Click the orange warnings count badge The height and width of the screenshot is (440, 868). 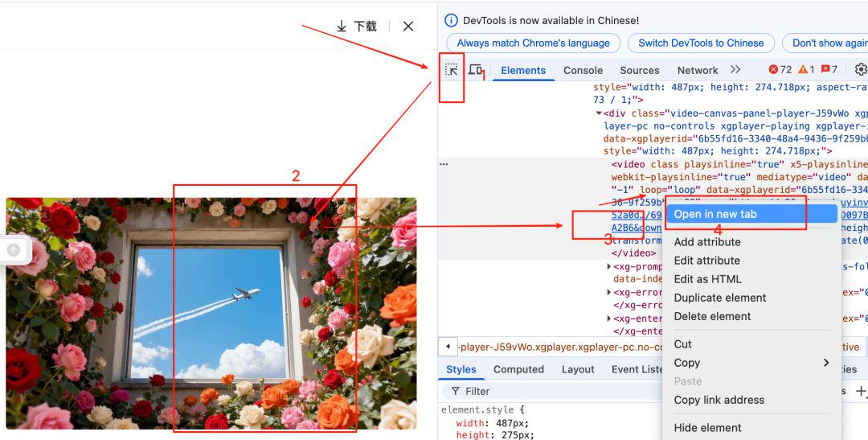tap(806, 70)
